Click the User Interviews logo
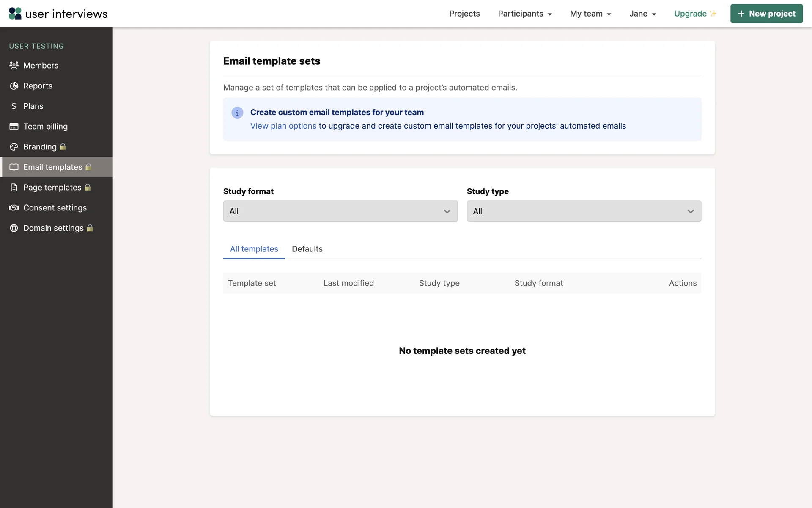 point(58,14)
